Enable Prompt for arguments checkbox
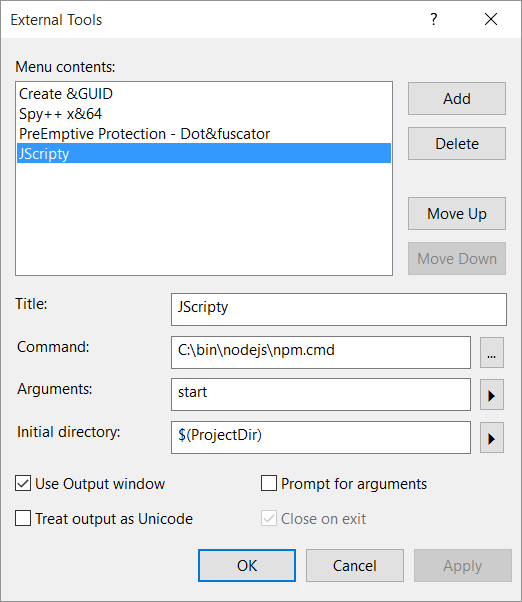The height and width of the screenshot is (602, 522). pos(269,483)
